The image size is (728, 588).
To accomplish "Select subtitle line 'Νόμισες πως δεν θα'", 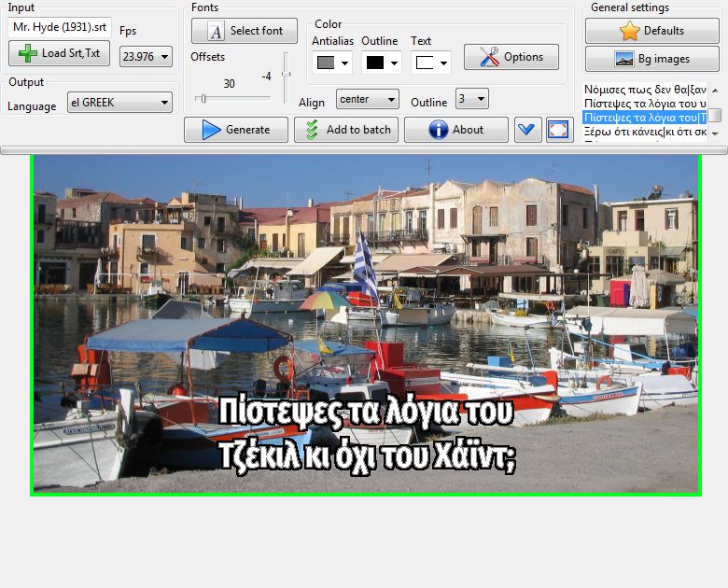I will tap(645, 90).
